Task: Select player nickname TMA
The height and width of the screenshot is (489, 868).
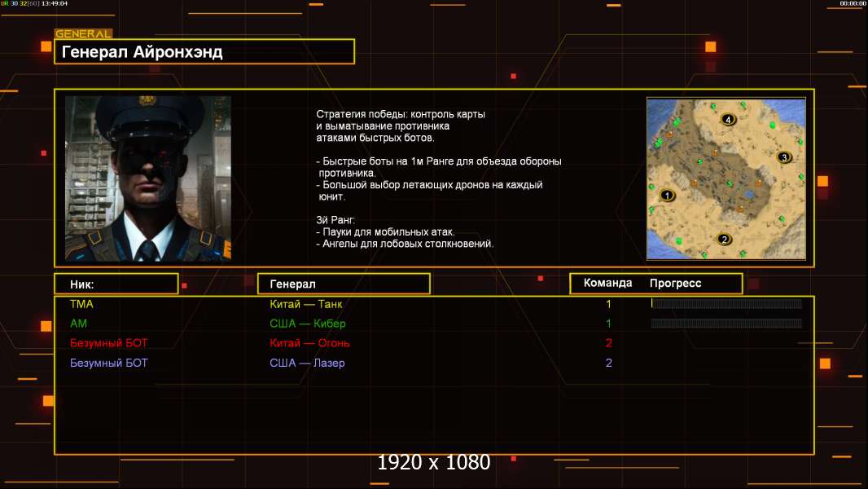Action: [x=82, y=304]
